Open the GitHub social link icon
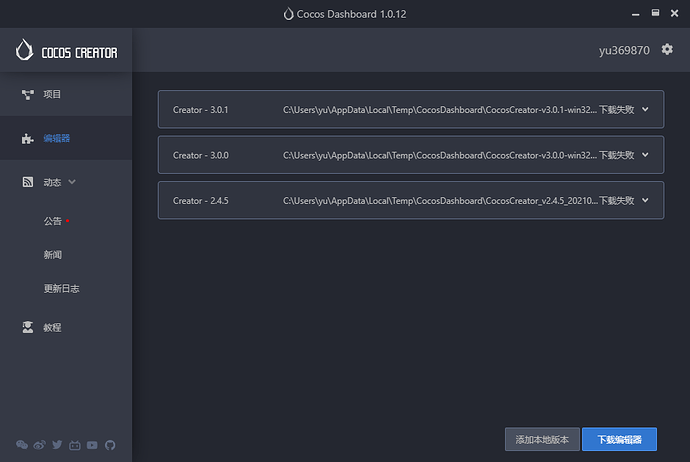The width and height of the screenshot is (690, 462). tap(110, 445)
